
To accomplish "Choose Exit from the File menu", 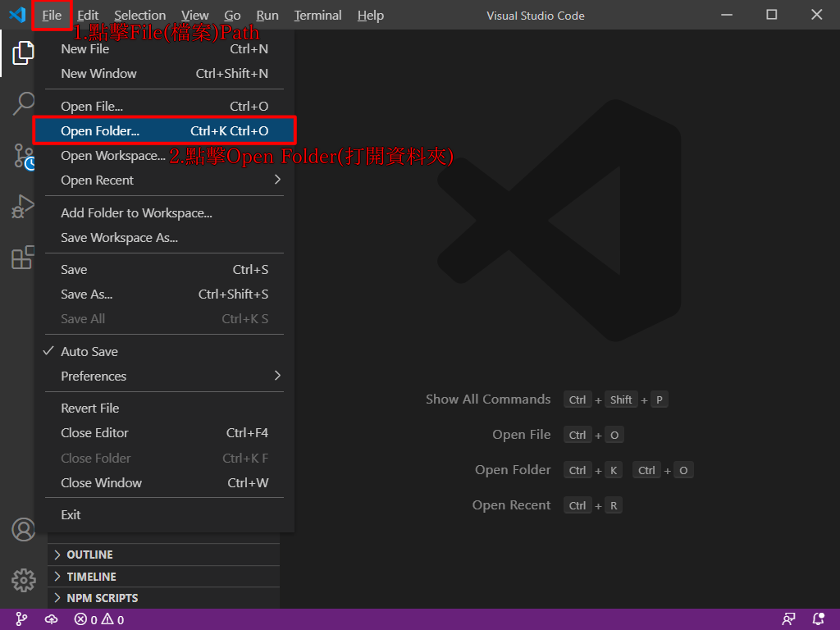I will pyautogui.click(x=164, y=515).
